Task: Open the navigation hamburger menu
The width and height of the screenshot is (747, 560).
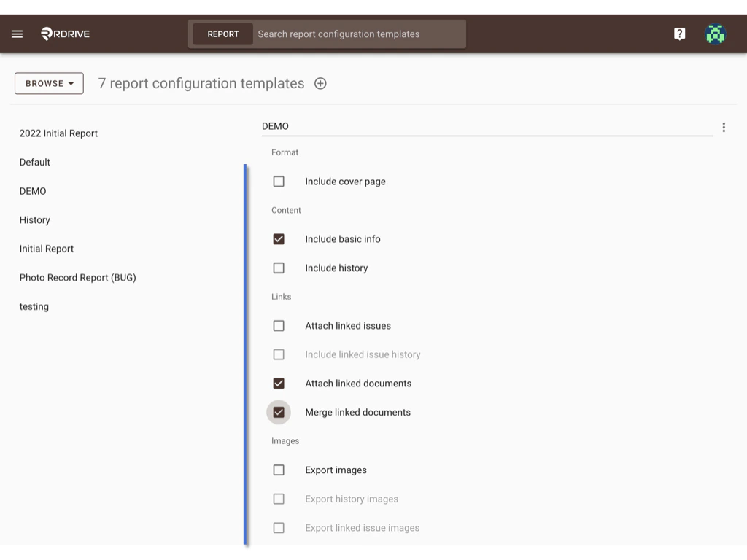Action: (17, 34)
